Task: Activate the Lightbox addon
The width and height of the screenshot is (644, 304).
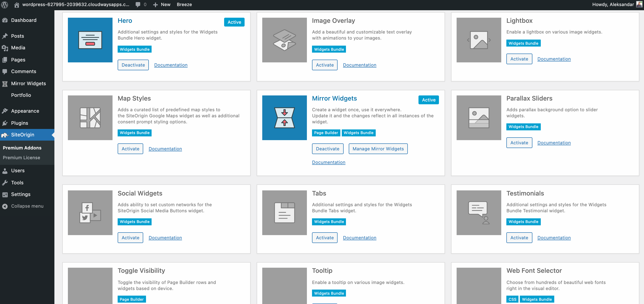Action: (x=519, y=59)
